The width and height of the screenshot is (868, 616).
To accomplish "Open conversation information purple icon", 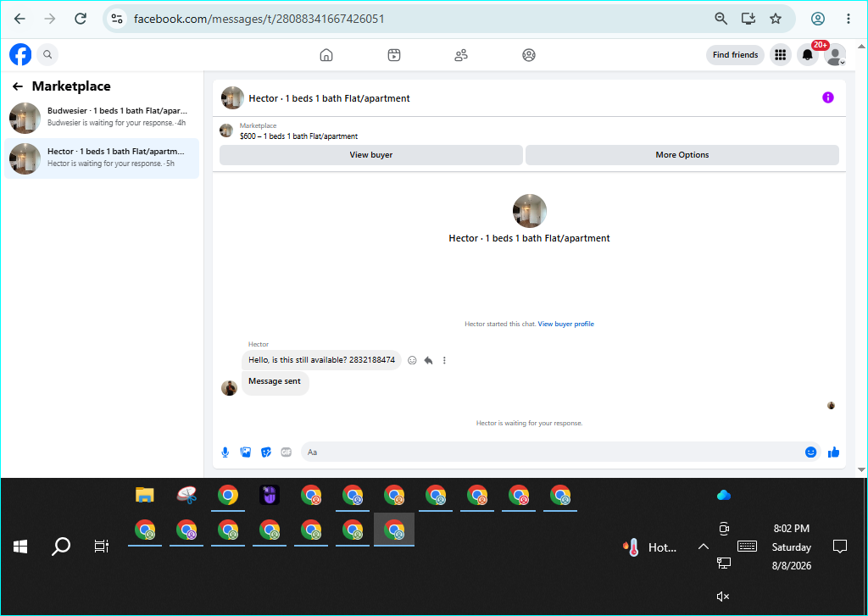I will pos(827,97).
